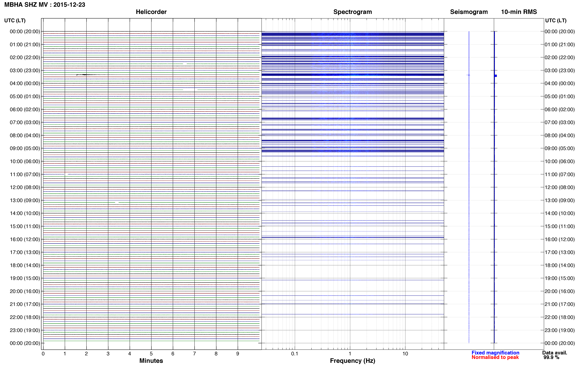Click left time label '09:00 (05:00)'
Image resolution: width=588 pixels, height=368 pixels.
tap(25, 148)
